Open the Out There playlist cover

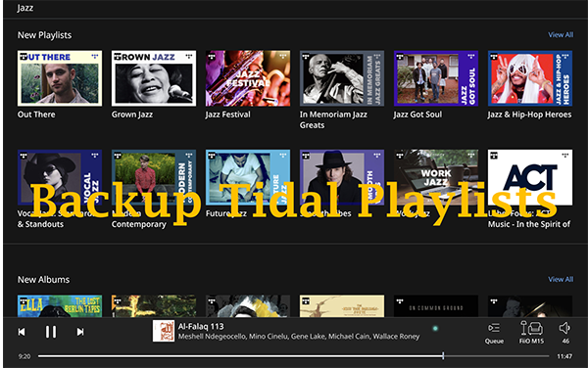point(60,78)
